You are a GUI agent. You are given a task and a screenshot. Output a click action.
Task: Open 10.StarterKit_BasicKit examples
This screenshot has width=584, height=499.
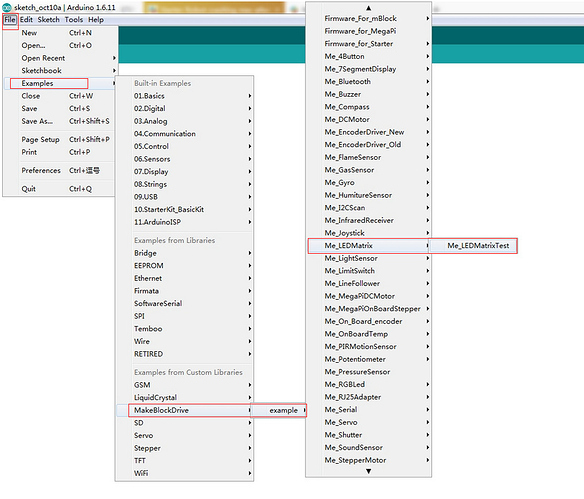[185, 210]
